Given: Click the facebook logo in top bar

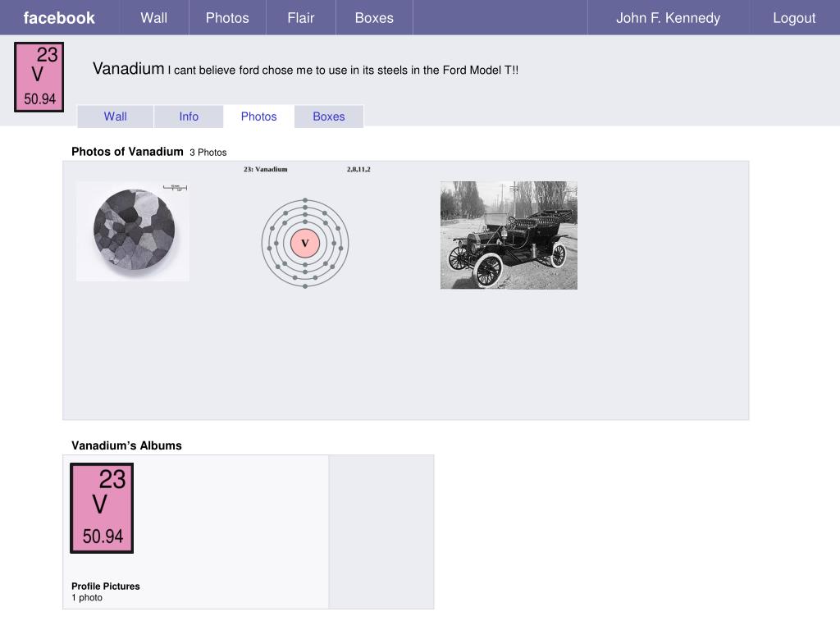Looking at the screenshot, I should [59, 18].
